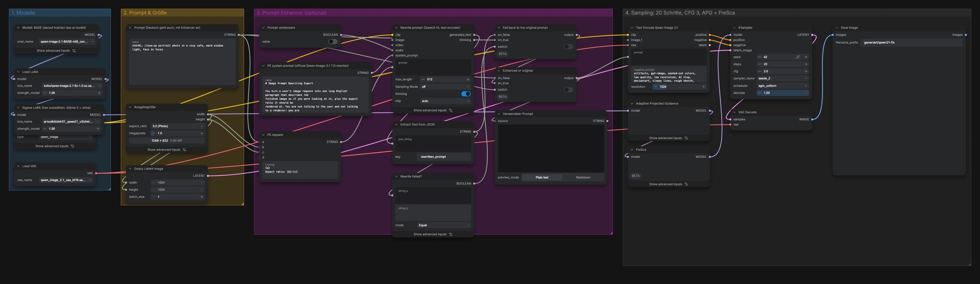This screenshot has width=980, height=284.
Task: Show advanced inputs in Ausgabegröße node
Action: pos(166,150)
